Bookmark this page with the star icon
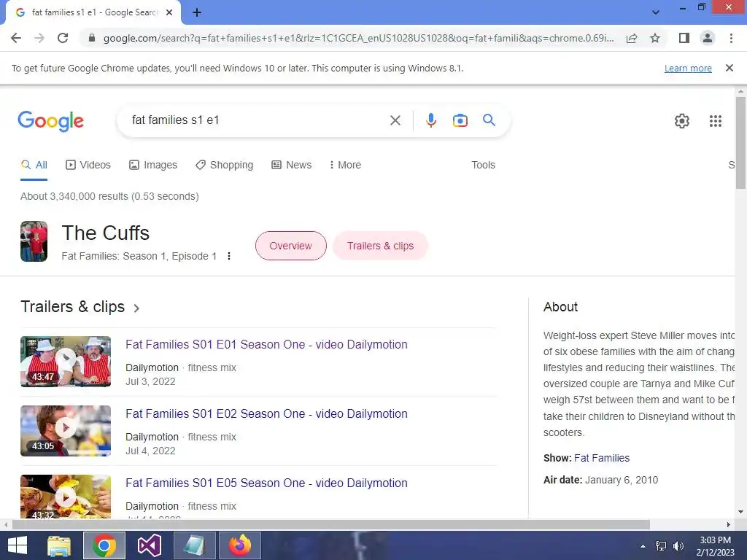The height and width of the screenshot is (560, 747). [655, 38]
